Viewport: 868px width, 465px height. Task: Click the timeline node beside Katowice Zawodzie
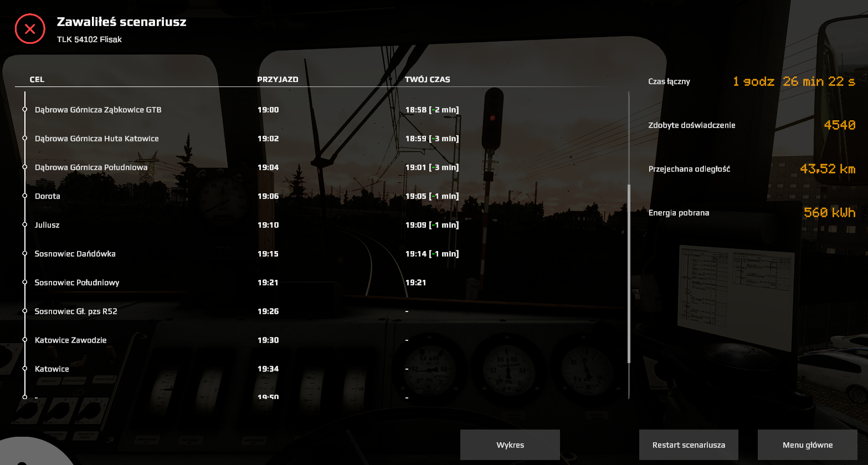coord(24,340)
